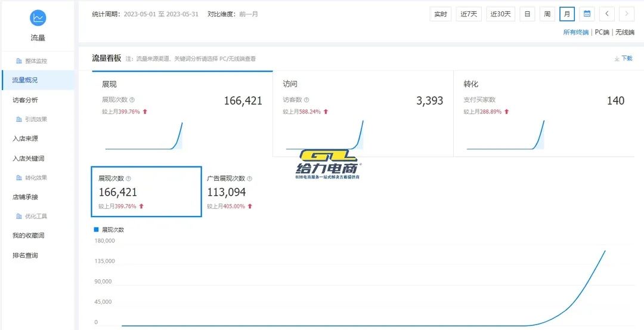Select PC端 terminal filter

click(602, 32)
